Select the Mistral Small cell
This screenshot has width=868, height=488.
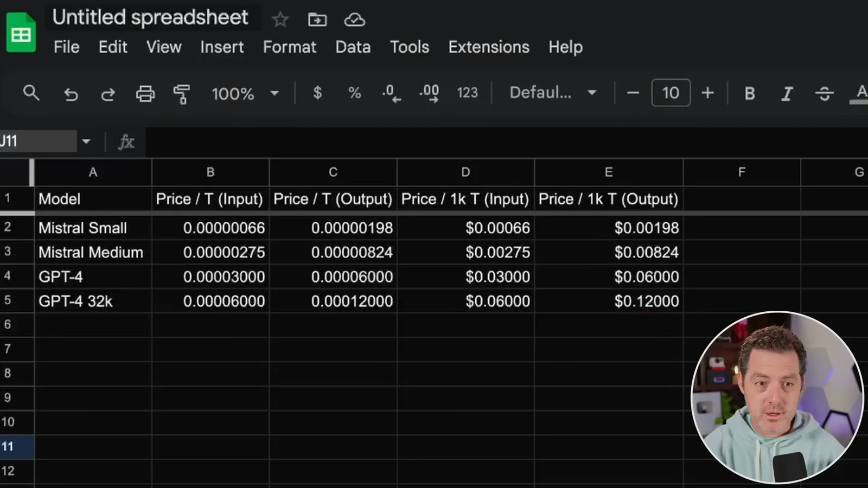point(93,228)
